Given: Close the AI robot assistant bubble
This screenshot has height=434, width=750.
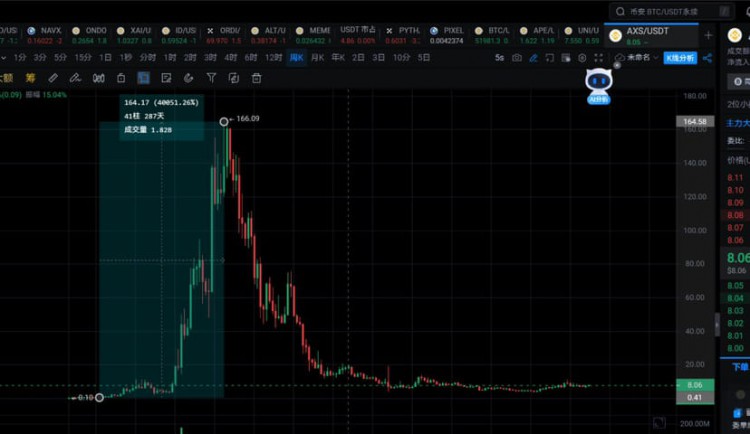Looking at the screenshot, I should click(x=617, y=65).
